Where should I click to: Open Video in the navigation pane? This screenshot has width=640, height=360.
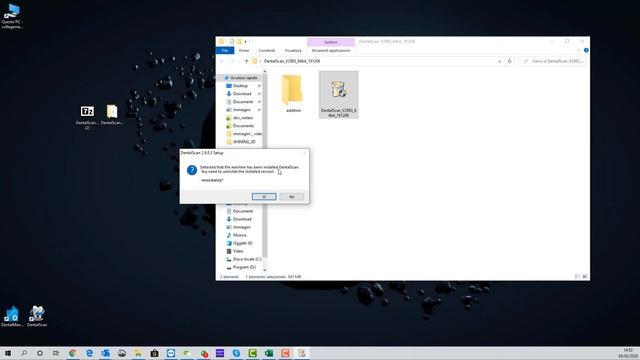coord(238,251)
